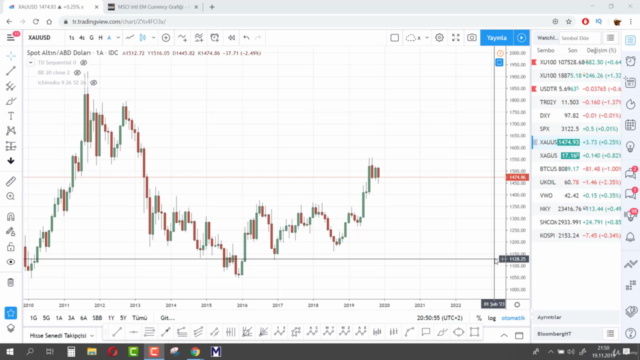Undo the last action

[x=246, y=38]
